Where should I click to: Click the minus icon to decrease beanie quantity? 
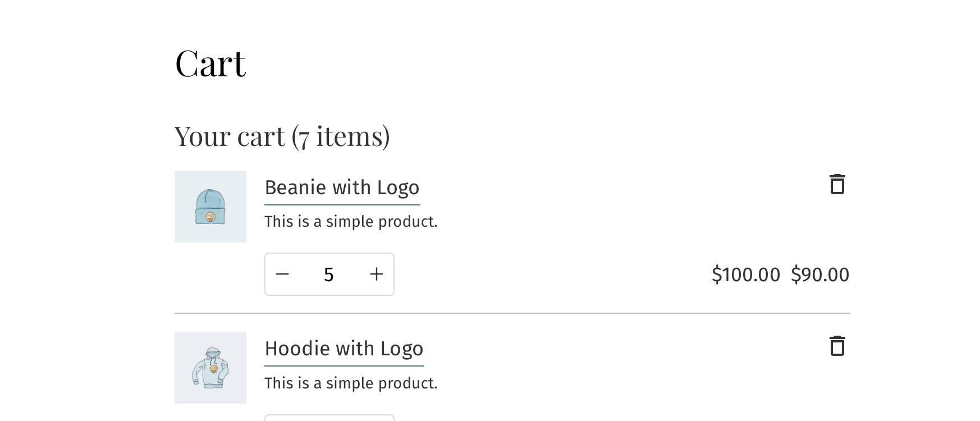282,274
